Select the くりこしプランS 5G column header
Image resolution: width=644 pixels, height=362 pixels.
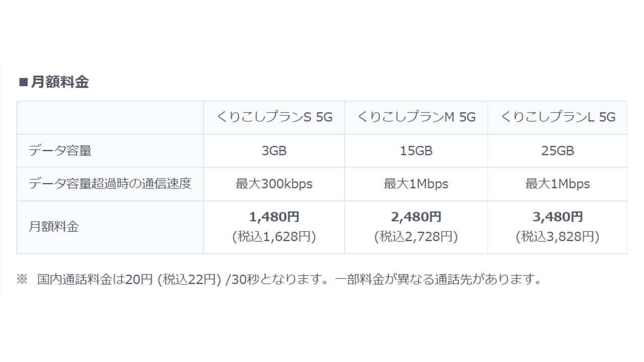[x=274, y=117]
